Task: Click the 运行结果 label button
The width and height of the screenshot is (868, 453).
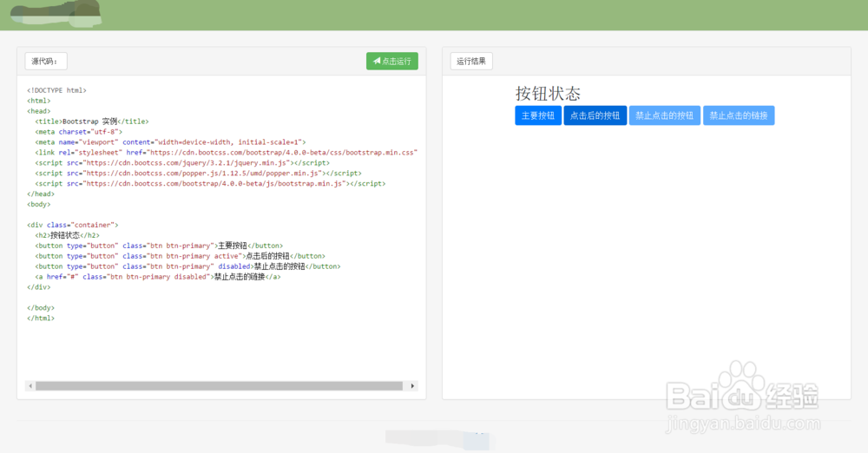Action: pos(471,61)
